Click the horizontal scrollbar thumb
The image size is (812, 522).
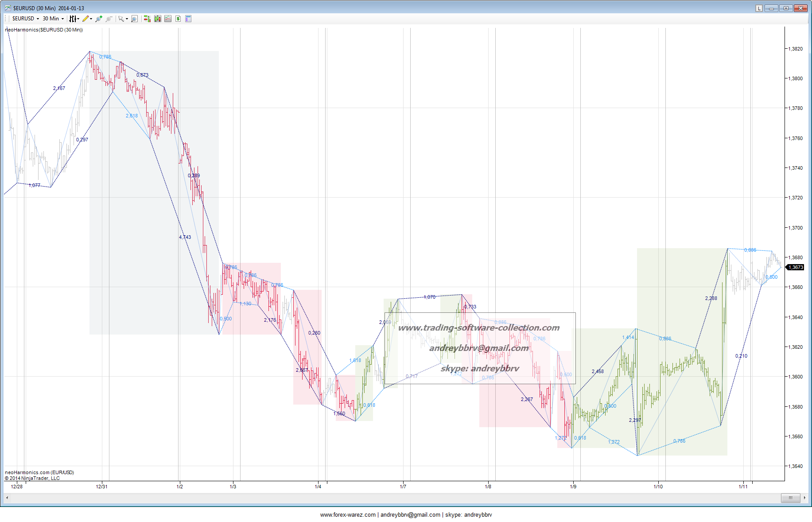pos(790,498)
